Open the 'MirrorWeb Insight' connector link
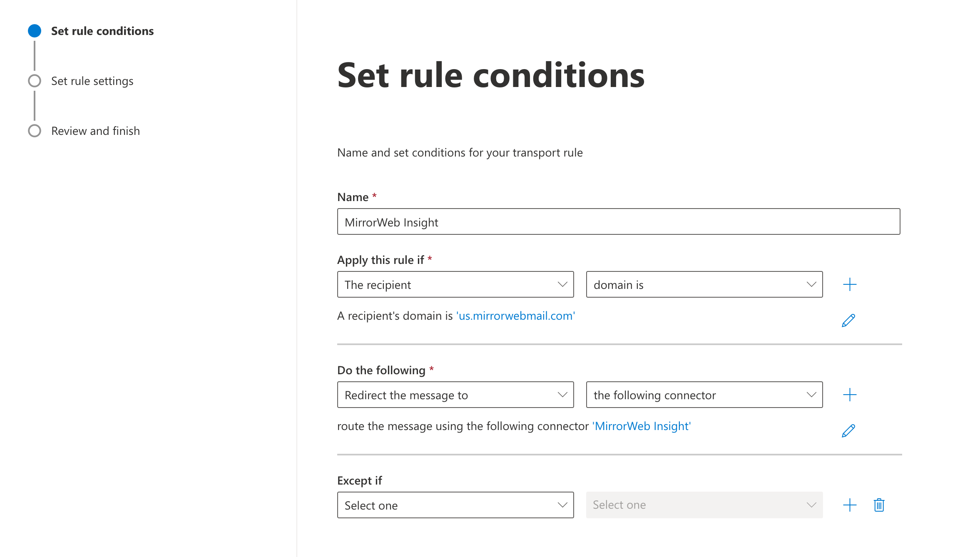 point(642,426)
